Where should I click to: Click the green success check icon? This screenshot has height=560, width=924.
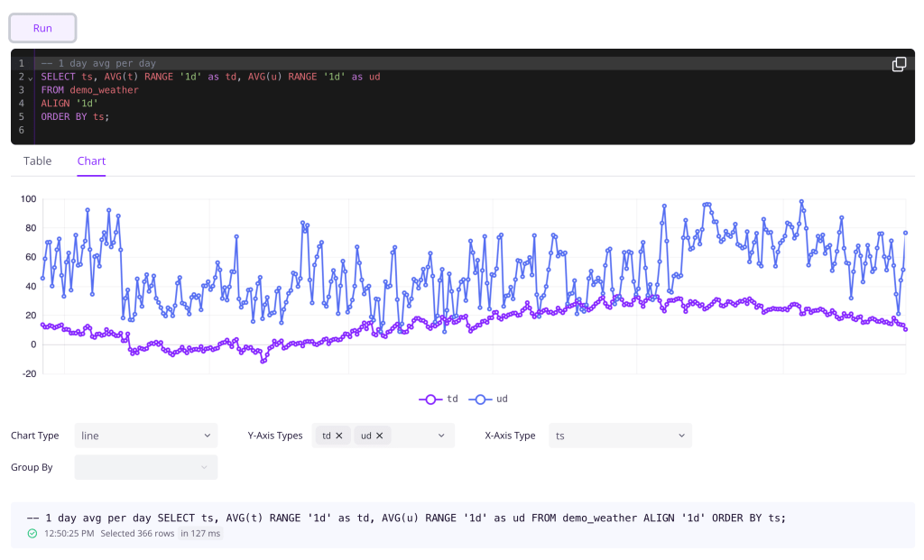click(x=32, y=534)
